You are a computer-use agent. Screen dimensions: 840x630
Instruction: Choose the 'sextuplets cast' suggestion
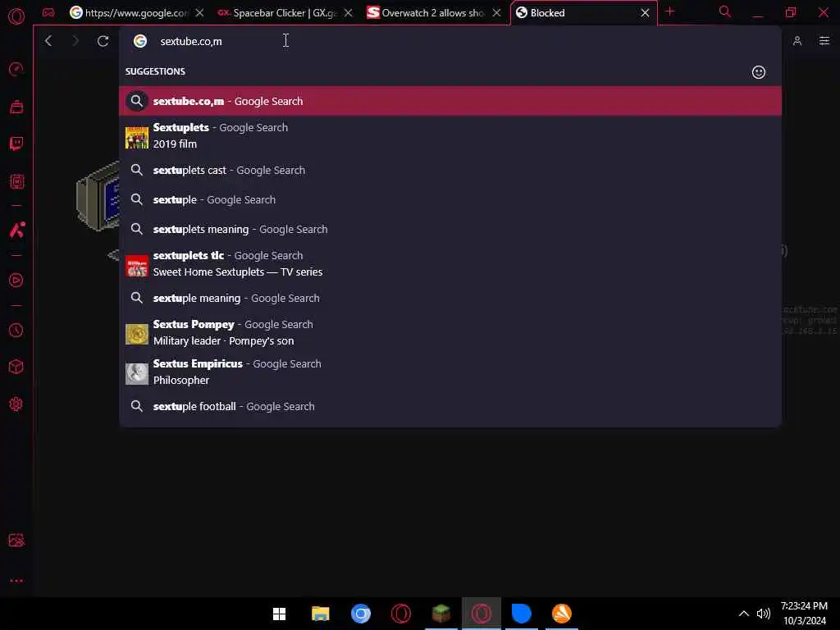tap(450, 171)
